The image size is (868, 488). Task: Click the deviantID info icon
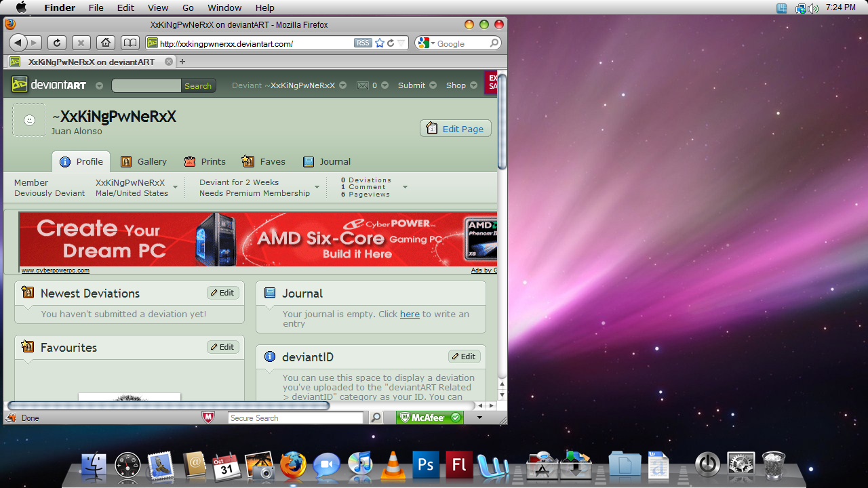click(x=271, y=357)
